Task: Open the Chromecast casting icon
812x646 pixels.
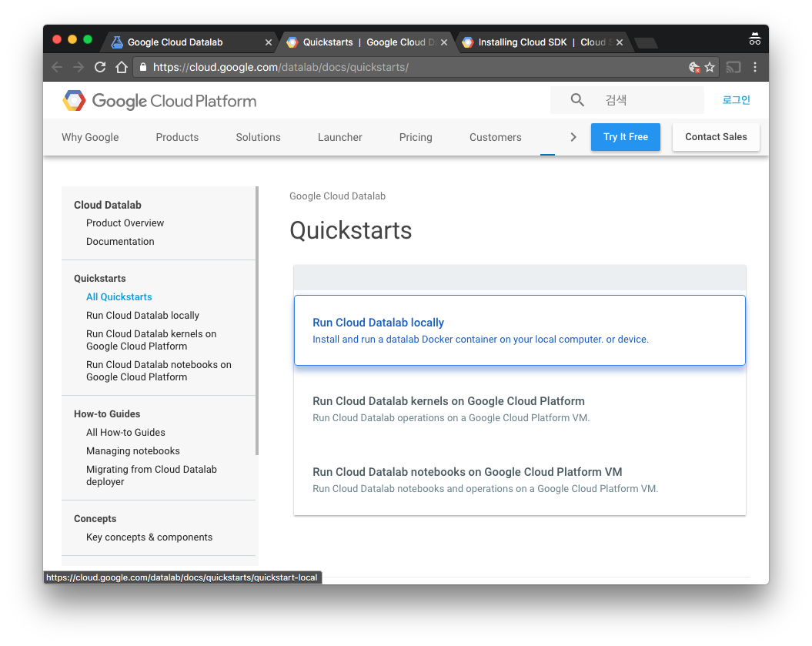Action: coord(733,67)
